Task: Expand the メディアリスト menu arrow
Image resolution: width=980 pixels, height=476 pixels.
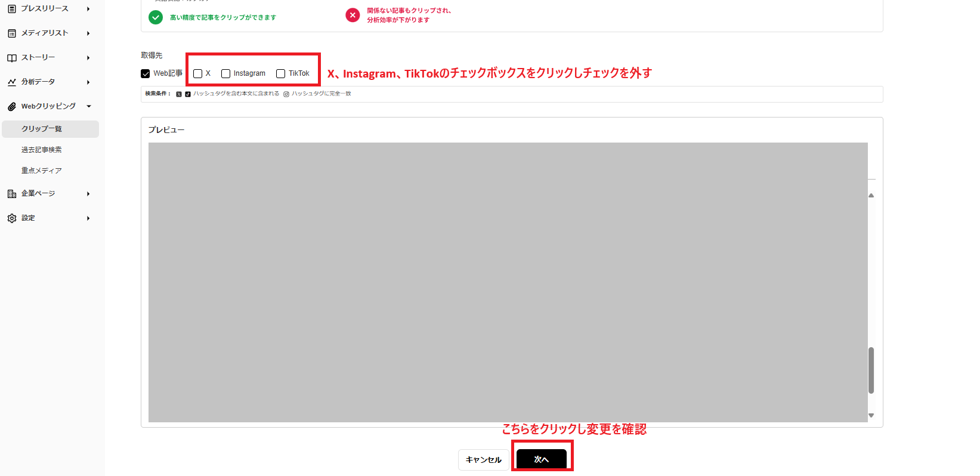Action: coord(88,33)
